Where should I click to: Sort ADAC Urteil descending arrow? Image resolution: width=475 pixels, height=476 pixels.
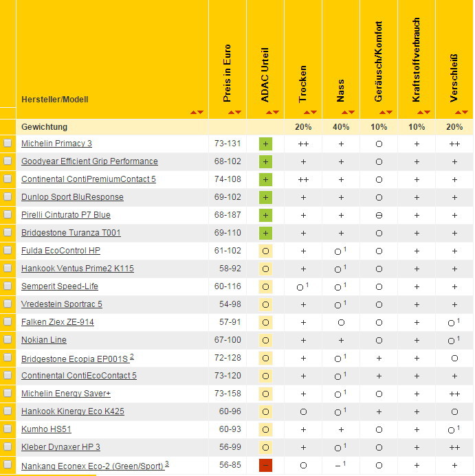[276, 113]
